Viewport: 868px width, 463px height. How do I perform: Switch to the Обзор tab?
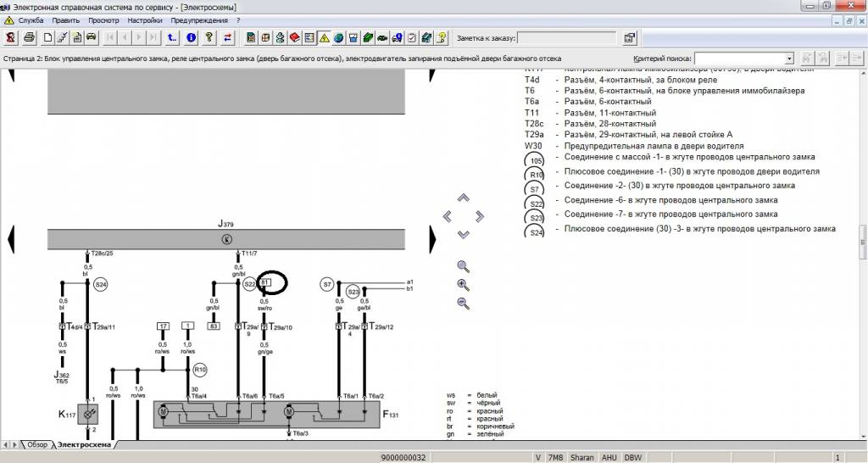click(36, 444)
